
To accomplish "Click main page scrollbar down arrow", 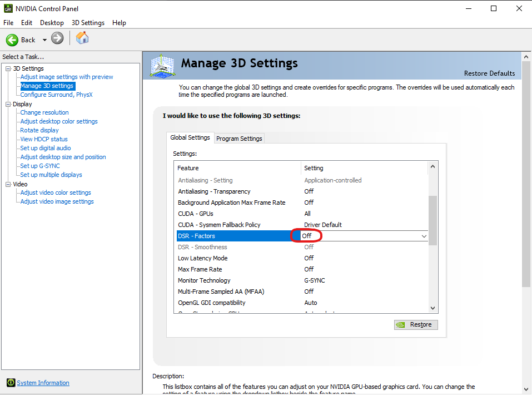I will pos(526,389).
